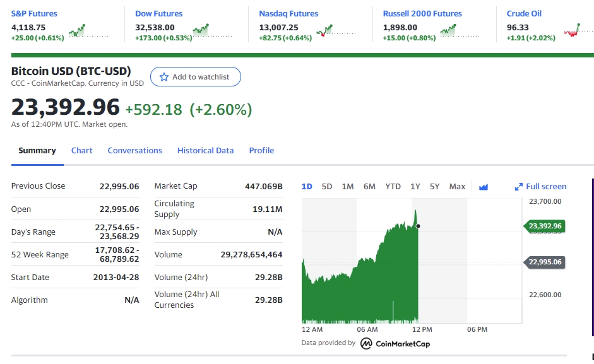This screenshot has width=594, height=364.
Task: Open the Crude Oil quote link
Action: [x=525, y=14]
